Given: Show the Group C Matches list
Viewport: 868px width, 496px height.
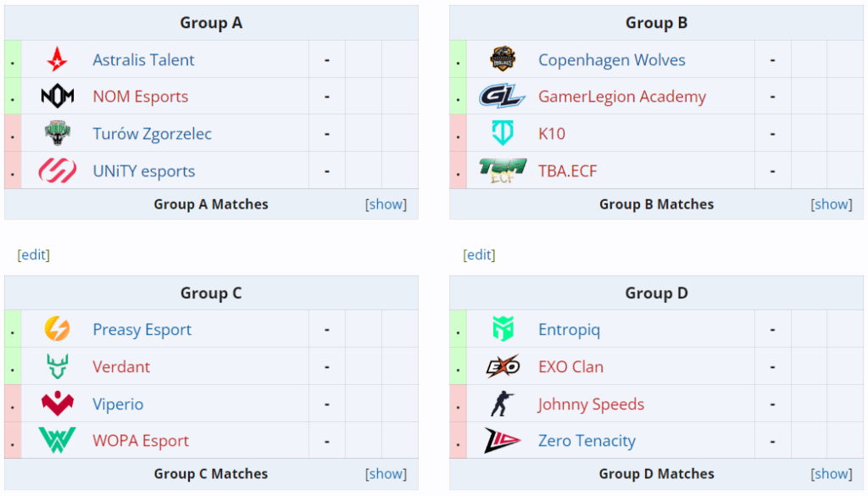Looking at the screenshot, I should click(x=386, y=474).
